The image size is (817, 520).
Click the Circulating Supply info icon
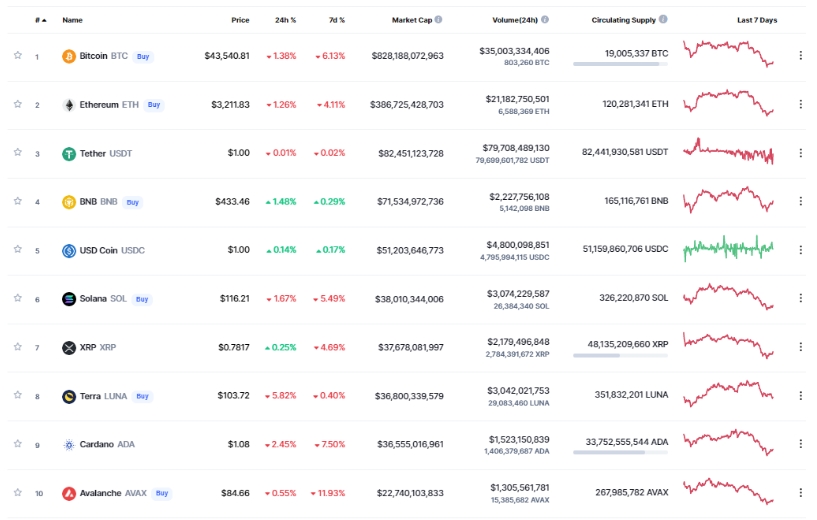point(663,19)
